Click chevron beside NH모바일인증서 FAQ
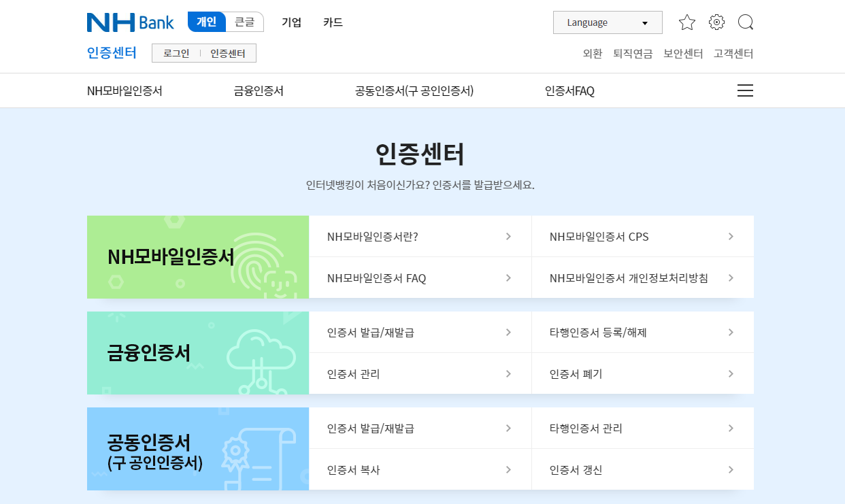This screenshot has height=504, width=845. point(508,278)
